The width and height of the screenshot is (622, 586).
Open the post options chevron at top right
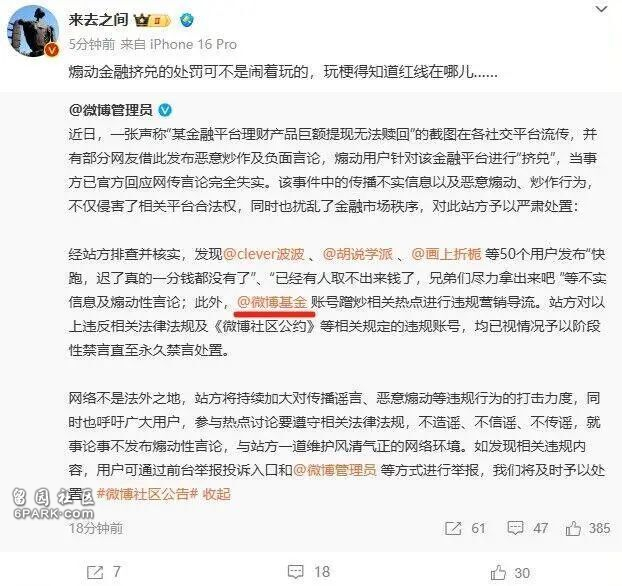click(601, 9)
